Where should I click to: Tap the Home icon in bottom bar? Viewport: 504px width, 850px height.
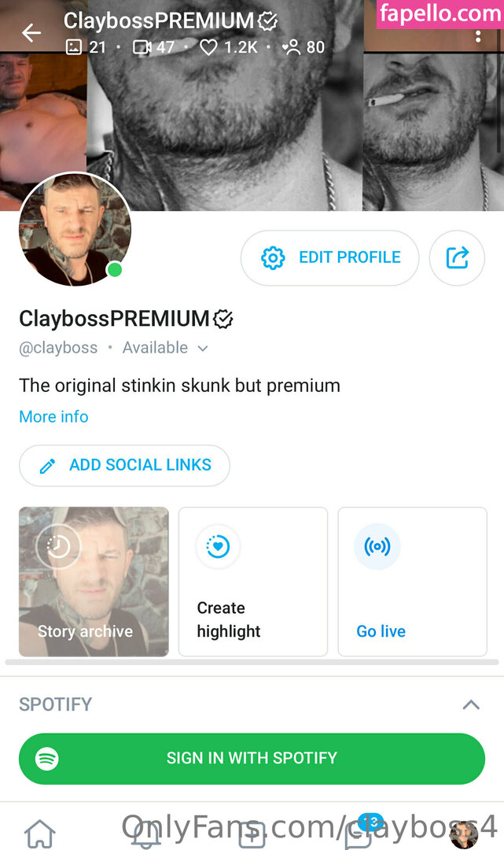[x=39, y=833]
